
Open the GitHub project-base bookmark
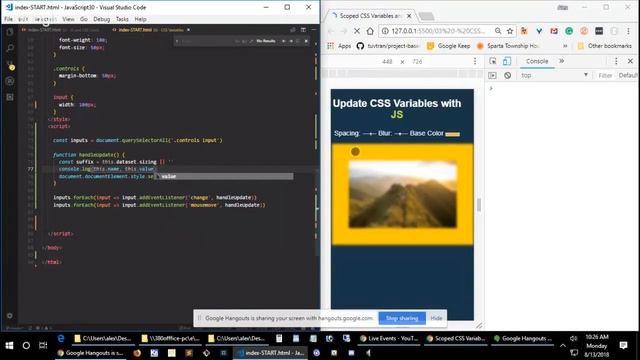click(x=388, y=46)
